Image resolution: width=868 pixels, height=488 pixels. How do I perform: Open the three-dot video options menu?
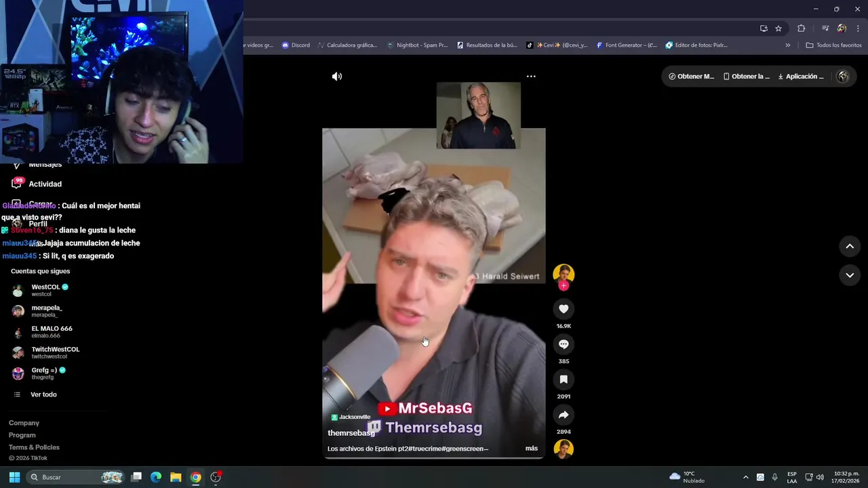pos(531,77)
